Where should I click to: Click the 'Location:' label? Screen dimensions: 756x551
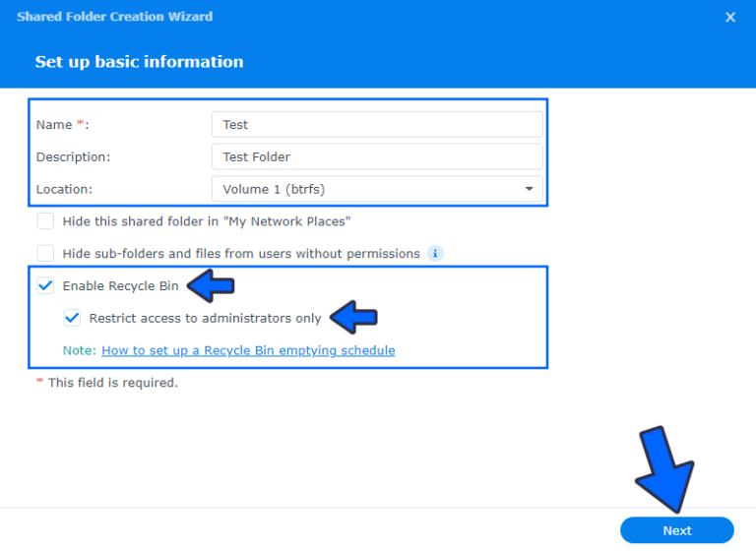[64, 189]
